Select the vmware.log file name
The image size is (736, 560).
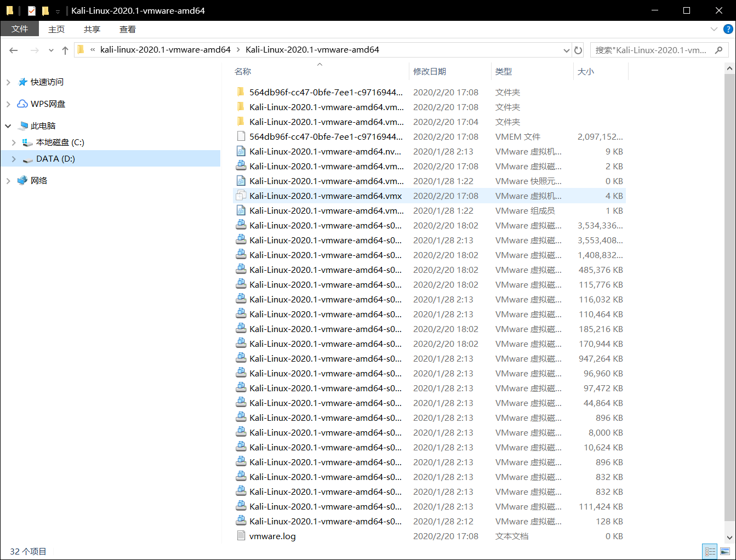click(x=272, y=536)
